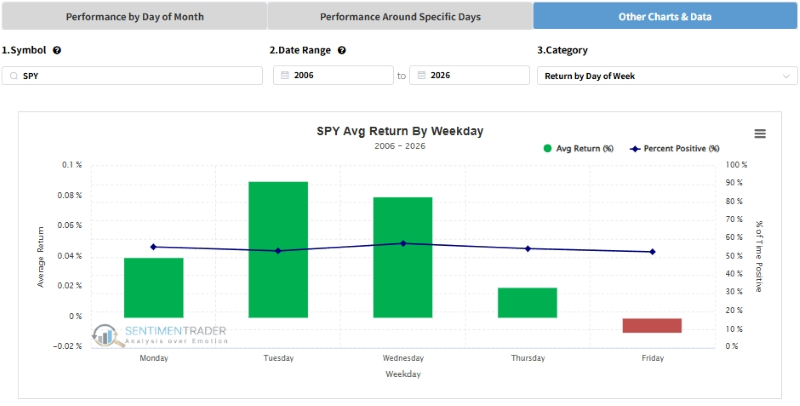Expand Category dropdown via its chevron arrow
The image size is (800, 406).
pyautogui.click(x=786, y=76)
